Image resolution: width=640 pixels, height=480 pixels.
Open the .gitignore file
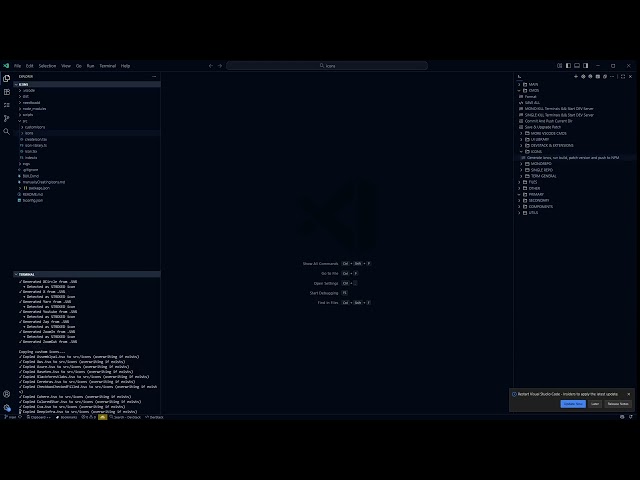(30, 170)
